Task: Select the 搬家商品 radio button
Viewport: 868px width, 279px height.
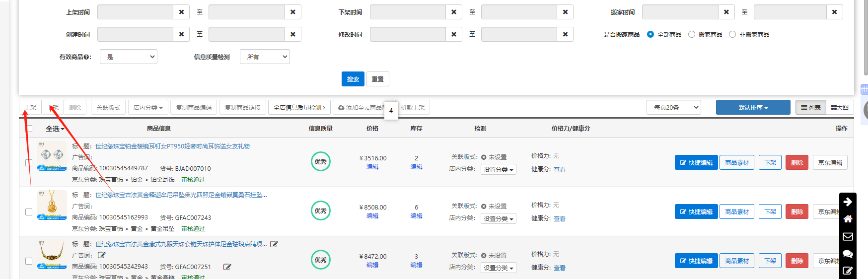Action: pos(691,34)
